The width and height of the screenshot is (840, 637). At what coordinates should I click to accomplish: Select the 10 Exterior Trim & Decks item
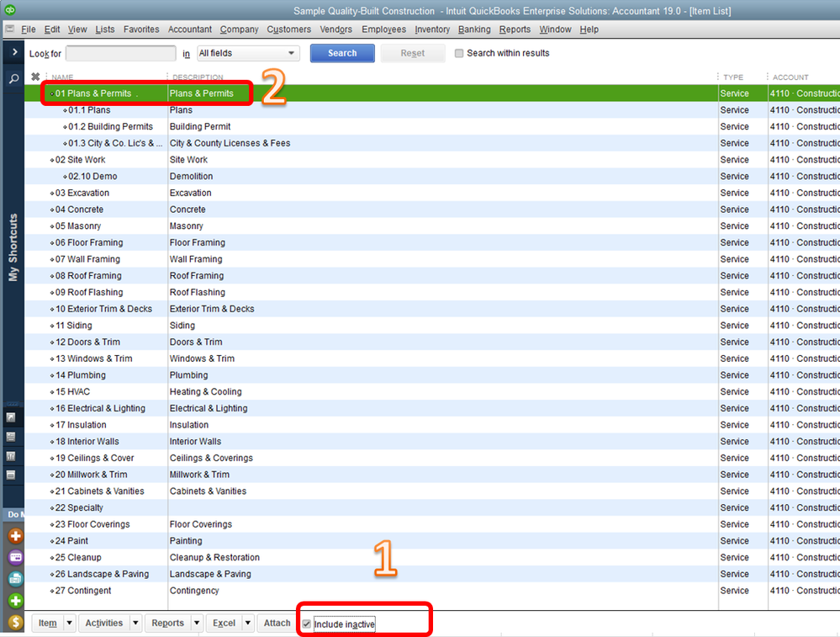[103, 309]
